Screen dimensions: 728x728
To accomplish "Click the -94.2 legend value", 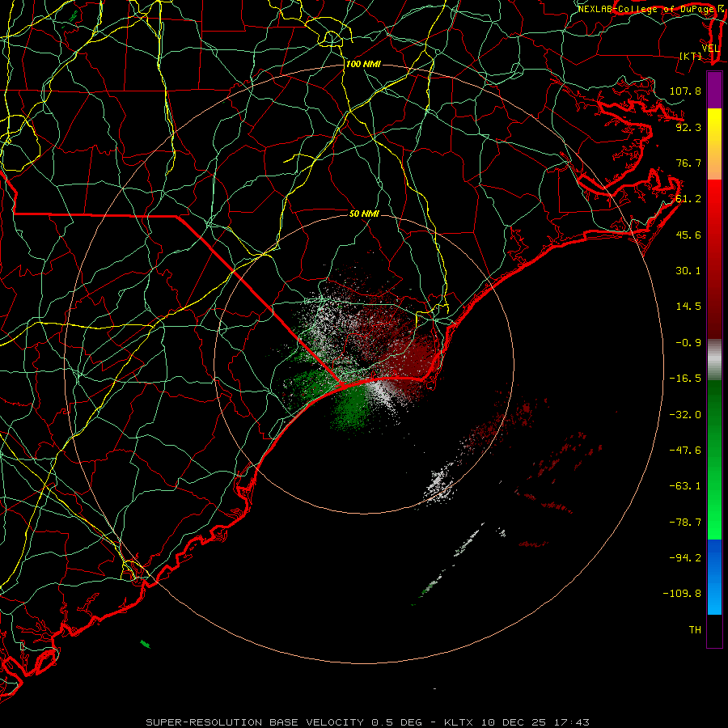I will coord(685,557).
